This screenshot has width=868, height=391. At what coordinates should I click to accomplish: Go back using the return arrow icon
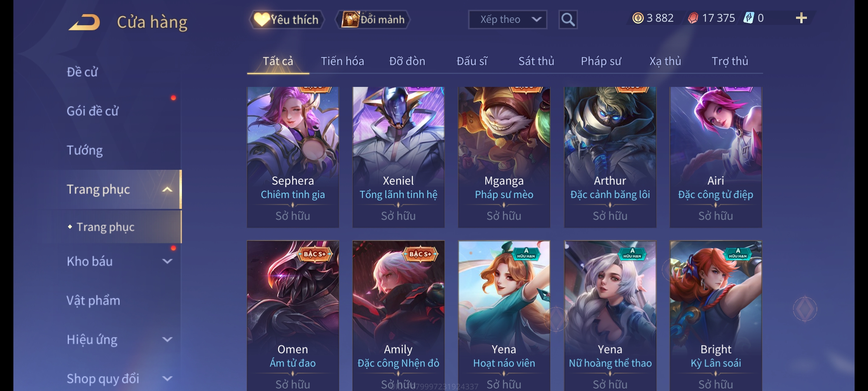(x=84, y=22)
